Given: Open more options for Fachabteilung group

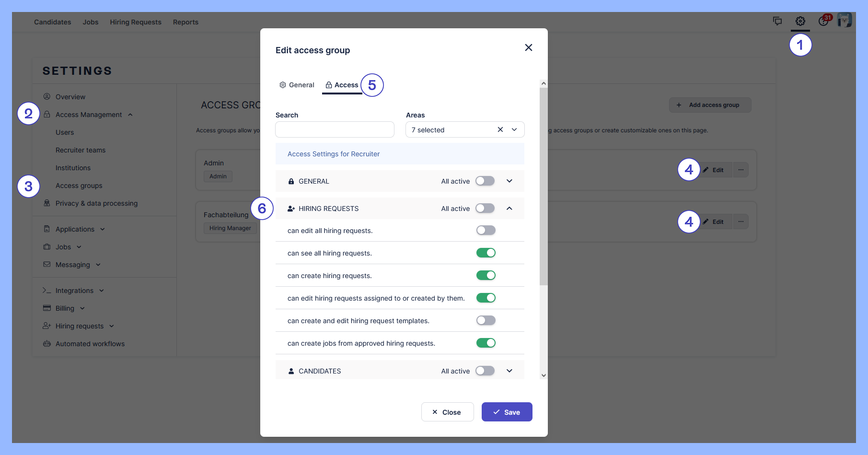Looking at the screenshot, I should 741,222.
